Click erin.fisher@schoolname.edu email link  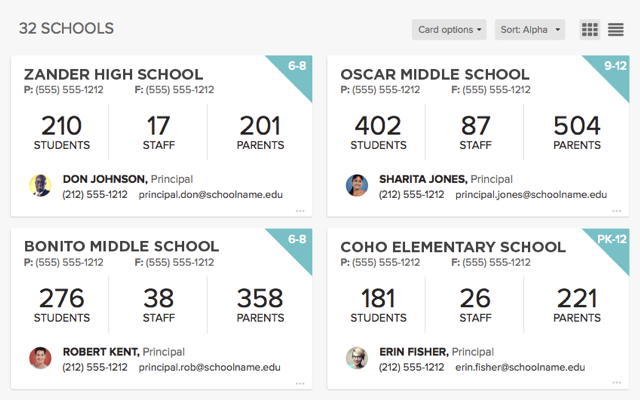coord(530,367)
